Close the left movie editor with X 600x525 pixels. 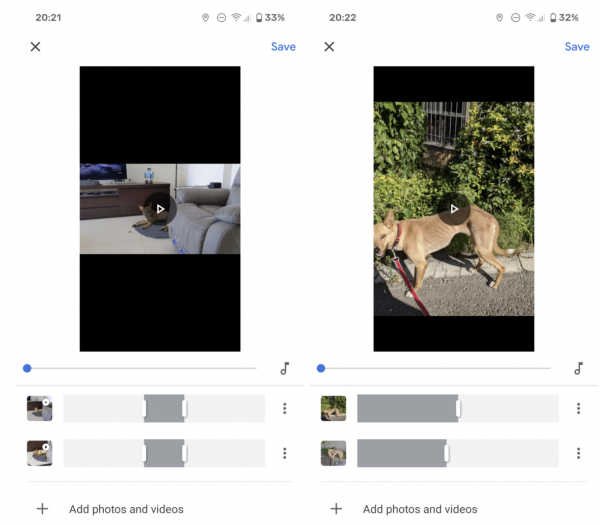coord(35,47)
